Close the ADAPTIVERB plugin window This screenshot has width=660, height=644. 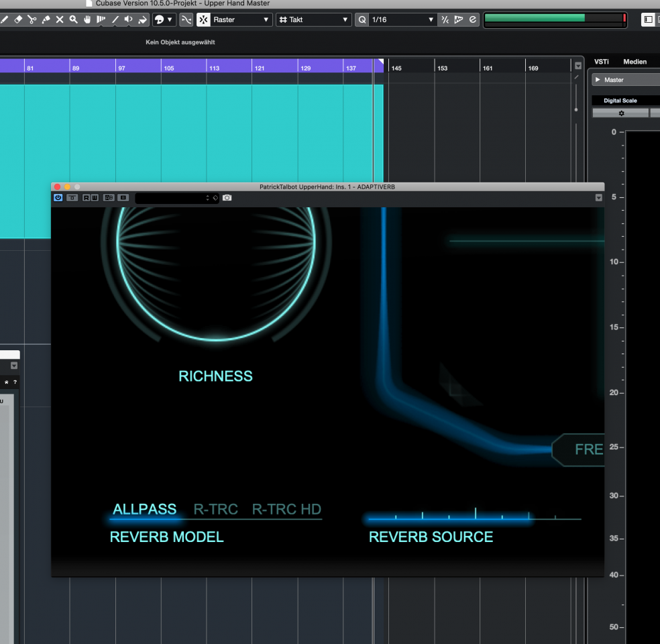[x=57, y=186]
